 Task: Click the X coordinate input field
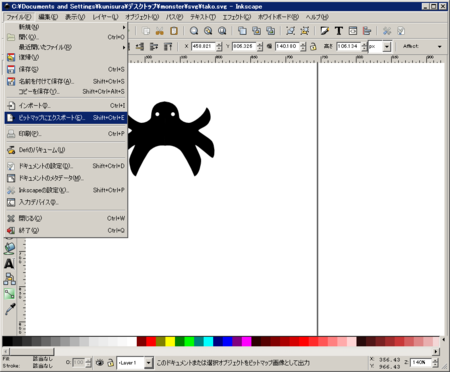pyautogui.click(x=204, y=46)
